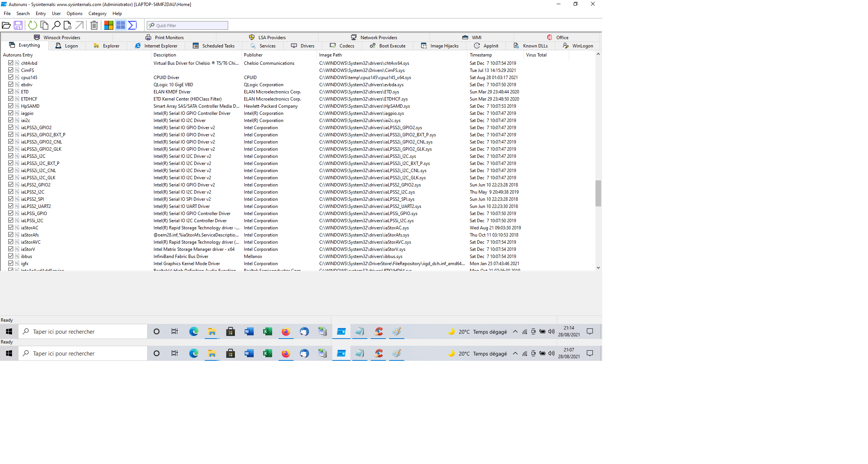Click the file properties gear-page icon
This screenshot has width=868, height=464.
click(x=67, y=25)
